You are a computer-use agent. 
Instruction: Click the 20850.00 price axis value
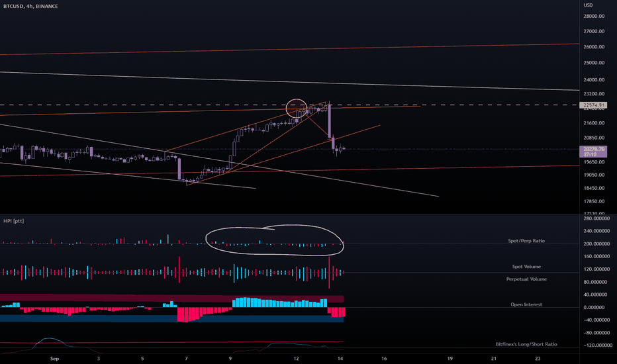pyautogui.click(x=594, y=138)
